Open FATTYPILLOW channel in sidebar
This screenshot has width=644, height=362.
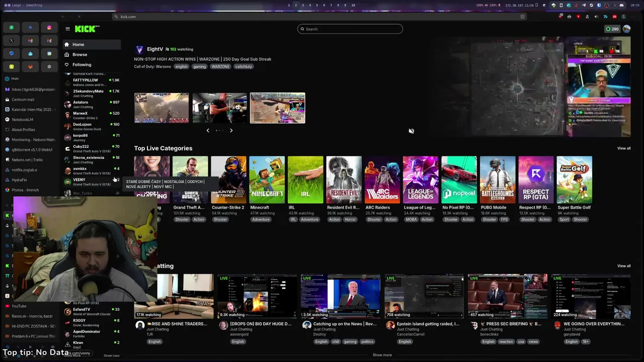[92, 82]
